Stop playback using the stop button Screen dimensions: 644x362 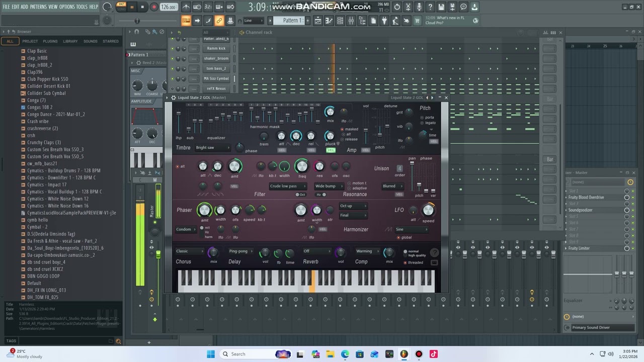click(143, 7)
